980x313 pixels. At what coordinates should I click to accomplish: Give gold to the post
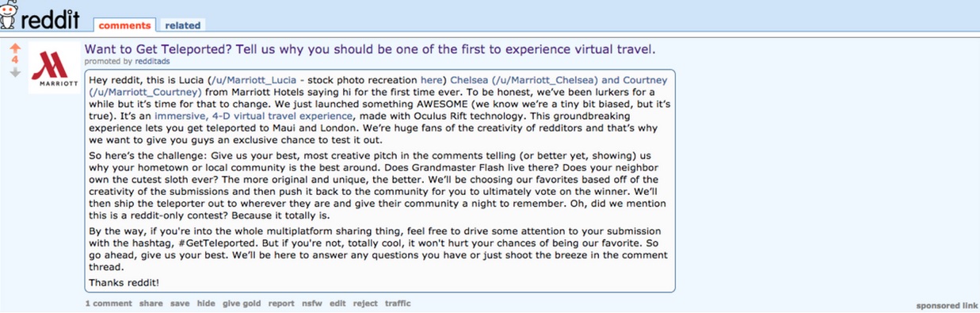[242, 303]
